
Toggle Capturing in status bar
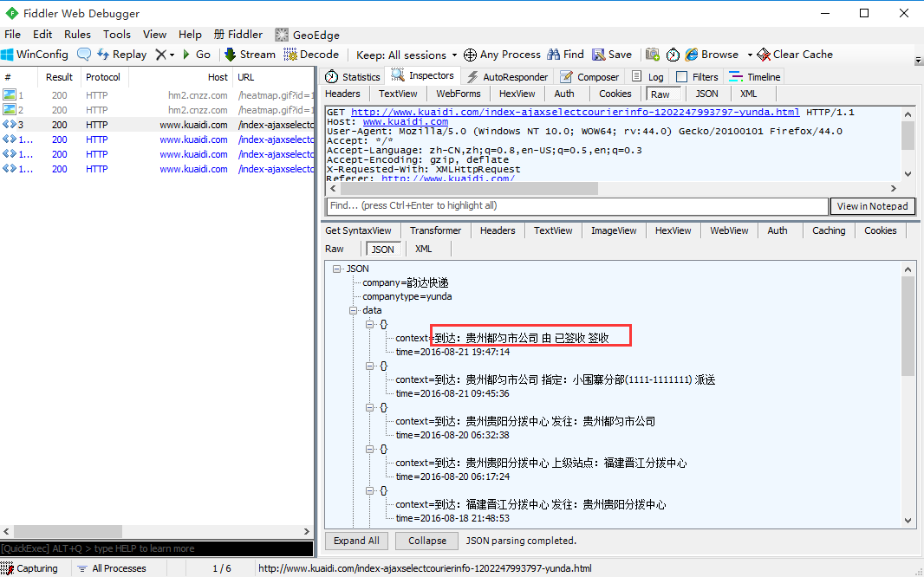coord(30,568)
